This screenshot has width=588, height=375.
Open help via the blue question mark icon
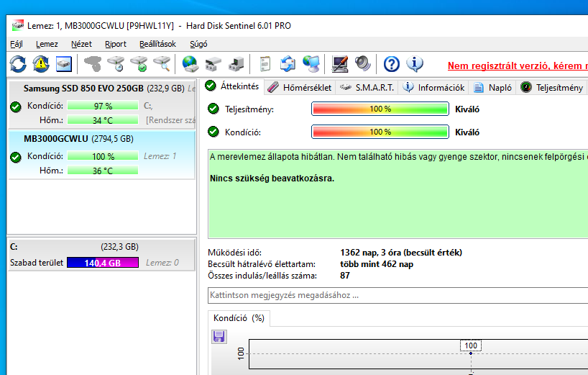(x=392, y=64)
